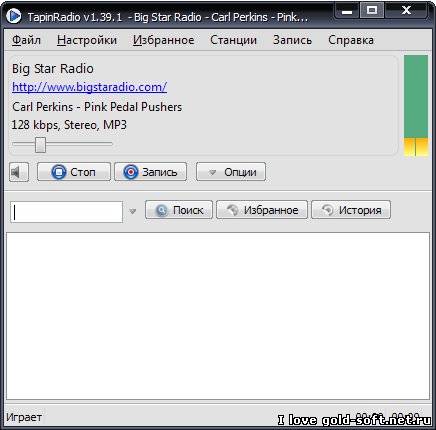Click the volume slider handle
Viewport: 436px width, 430px height.
40,144
